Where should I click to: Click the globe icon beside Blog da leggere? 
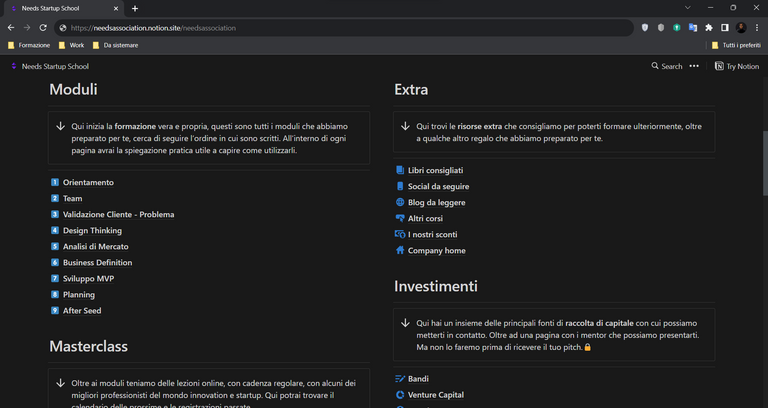pos(400,202)
